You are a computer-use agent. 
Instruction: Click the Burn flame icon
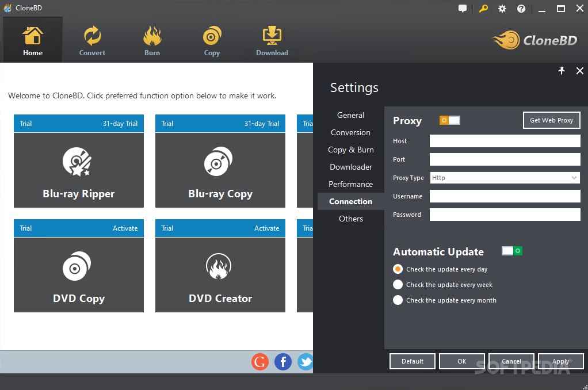pyautogui.click(x=152, y=36)
